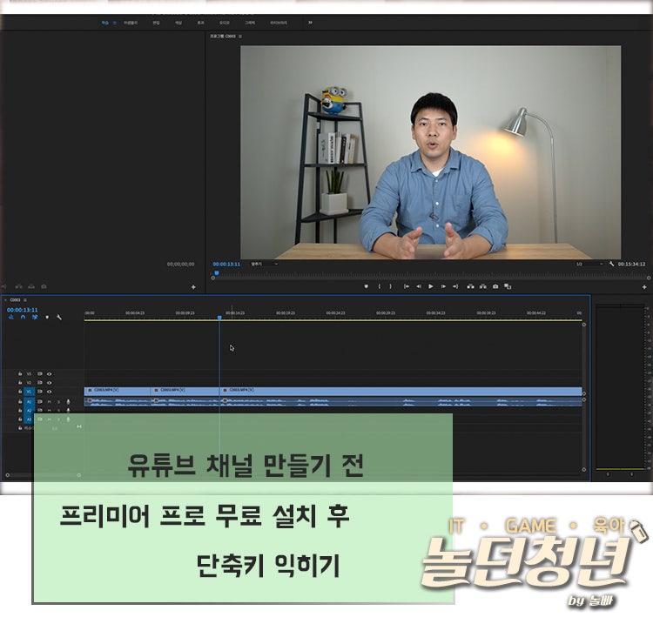The image size is (653, 644).
Task: Solo audio track A1
Action: tap(58, 402)
